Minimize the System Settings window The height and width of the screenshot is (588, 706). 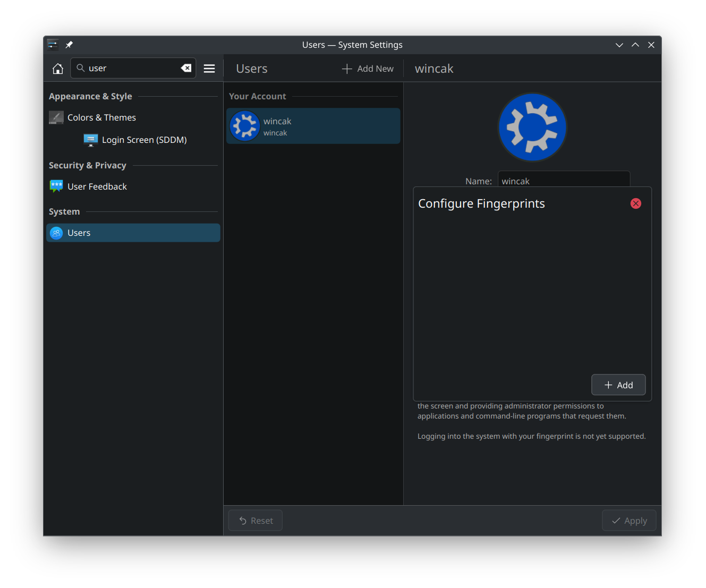click(619, 45)
